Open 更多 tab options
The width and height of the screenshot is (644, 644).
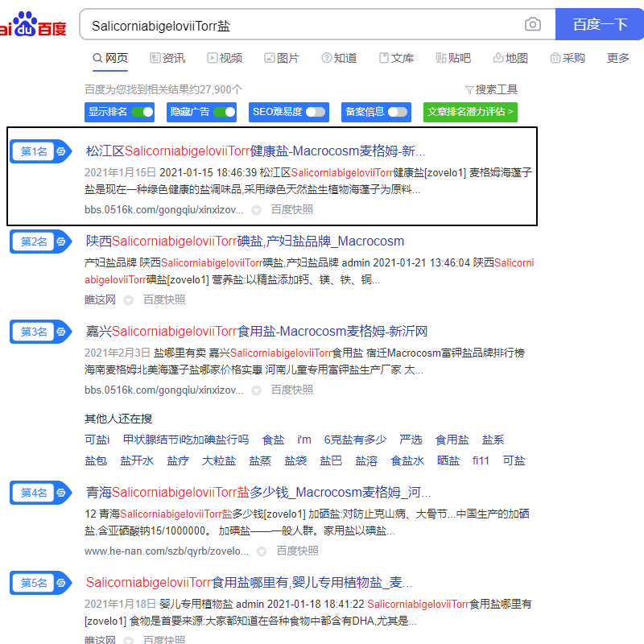click(x=617, y=58)
